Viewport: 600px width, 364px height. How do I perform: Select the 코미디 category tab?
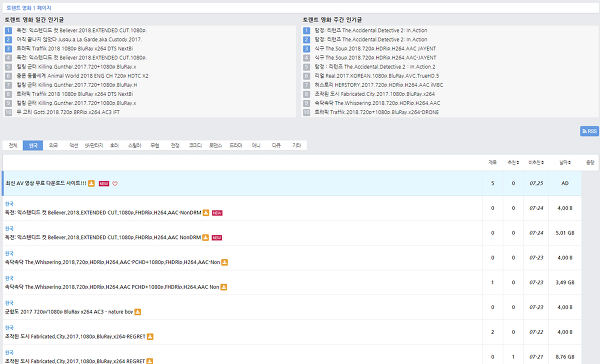[x=195, y=145]
